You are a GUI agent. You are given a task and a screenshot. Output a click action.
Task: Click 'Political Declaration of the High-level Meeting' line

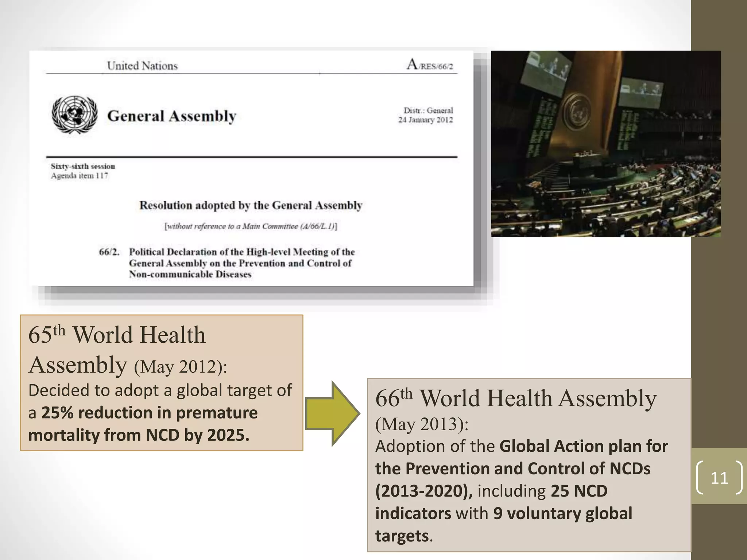tap(242, 252)
